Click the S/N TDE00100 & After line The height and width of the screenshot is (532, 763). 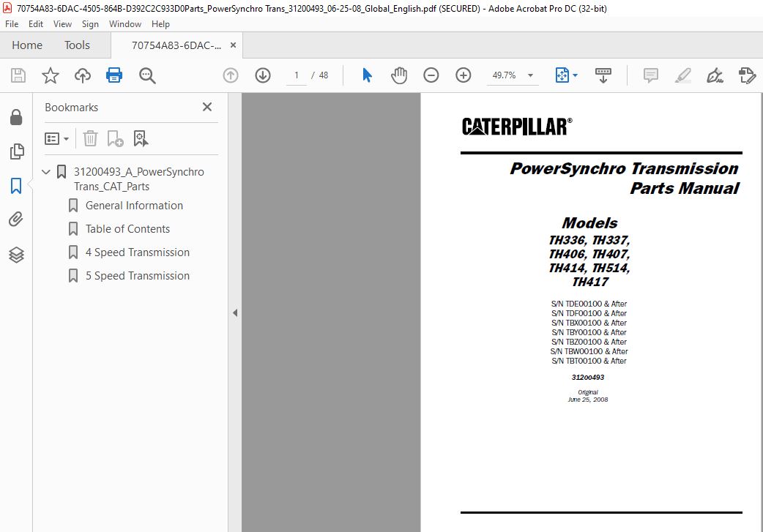(x=589, y=304)
